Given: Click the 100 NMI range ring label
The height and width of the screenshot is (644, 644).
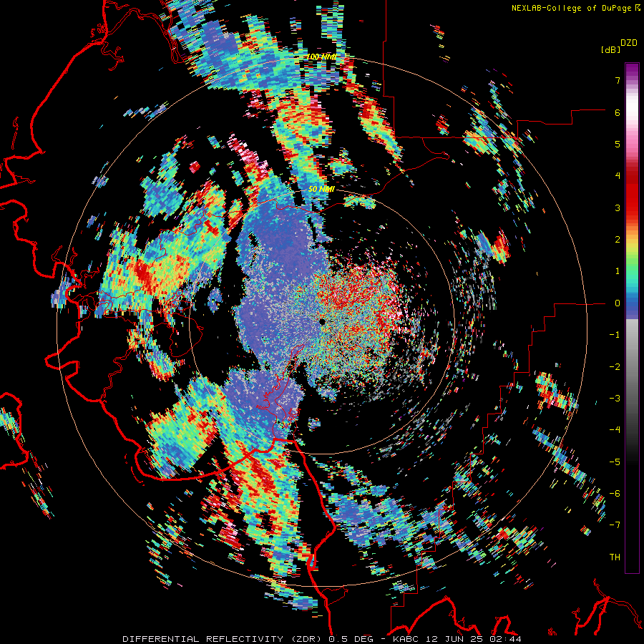Looking at the screenshot, I should 321,57.
